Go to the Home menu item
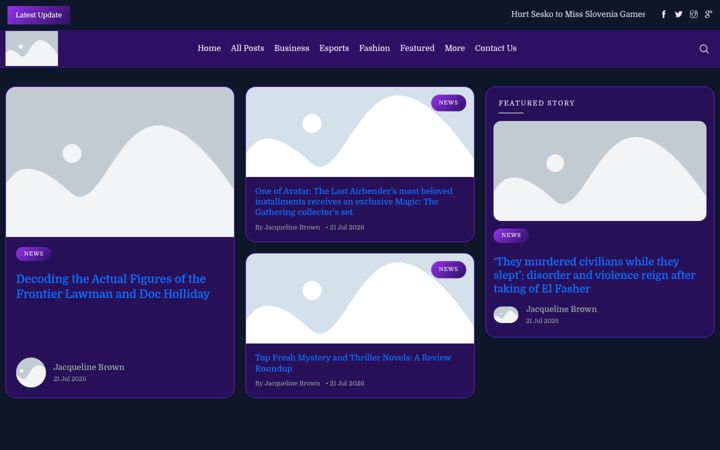Viewport: 720px width, 450px height. pyautogui.click(x=209, y=48)
